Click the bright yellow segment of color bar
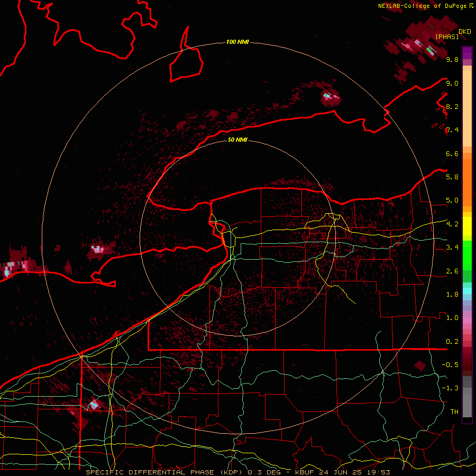The height and width of the screenshot is (476, 476). (467, 226)
